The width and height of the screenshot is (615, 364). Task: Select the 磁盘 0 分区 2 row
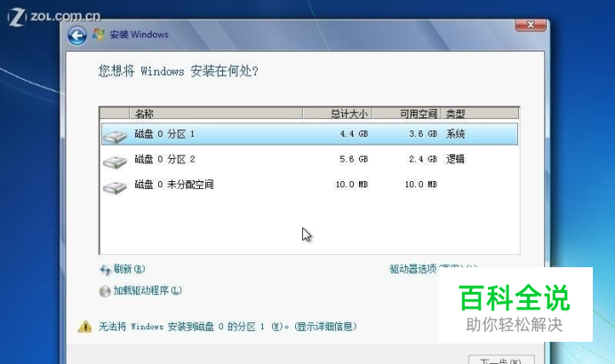tap(309, 160)
